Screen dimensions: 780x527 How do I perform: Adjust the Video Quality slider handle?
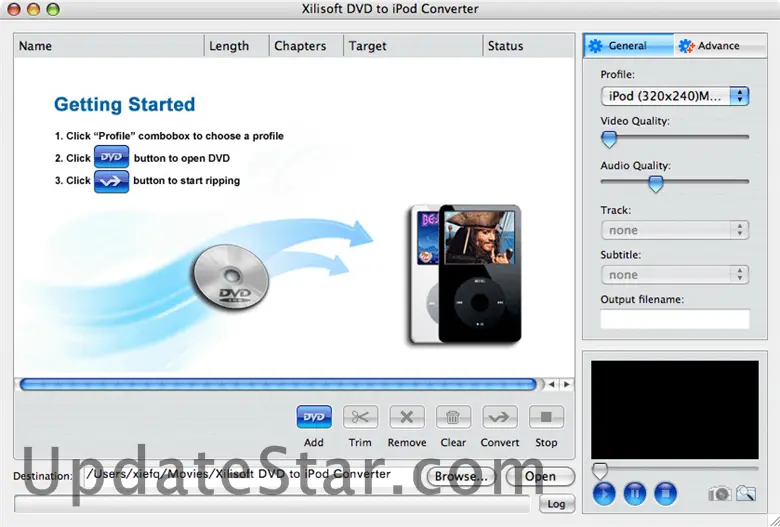point(609,139)
